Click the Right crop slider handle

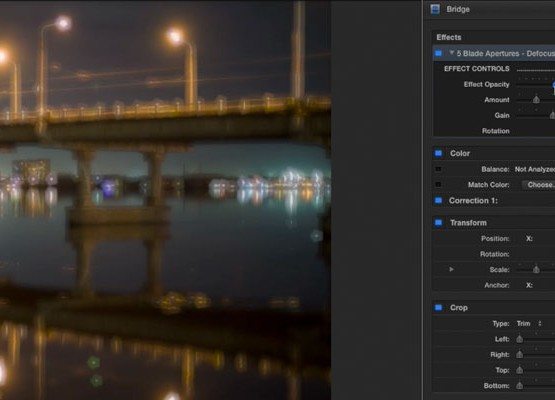[x=519, y=354]
